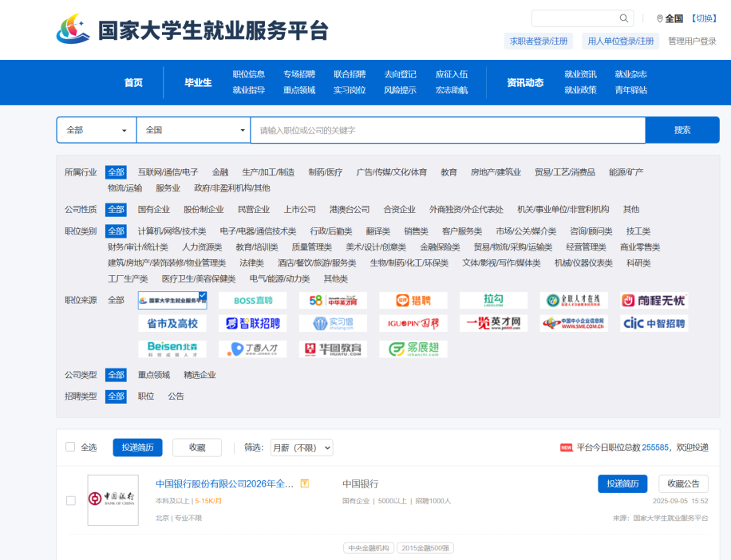
Task: Check the 全选 select-all checkbox
Action: pos(70,448)
